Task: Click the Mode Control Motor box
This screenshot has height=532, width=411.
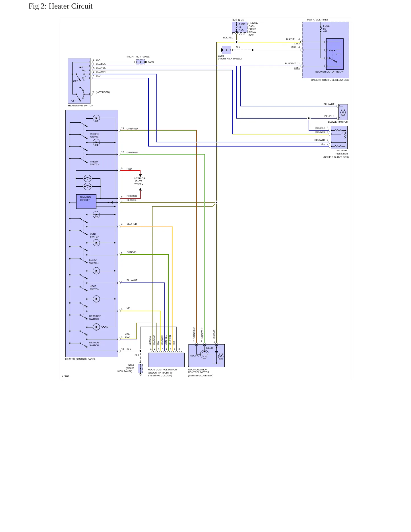Action: (166, 360)
